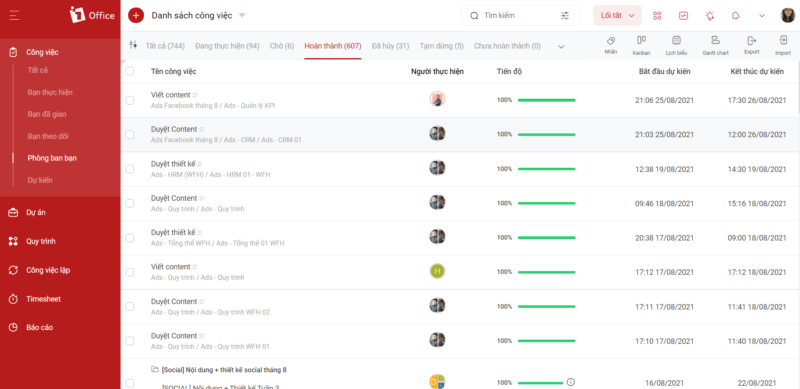Click the red plus add-task button
This screenshot has height=389, width=800.
pos(136,15)
